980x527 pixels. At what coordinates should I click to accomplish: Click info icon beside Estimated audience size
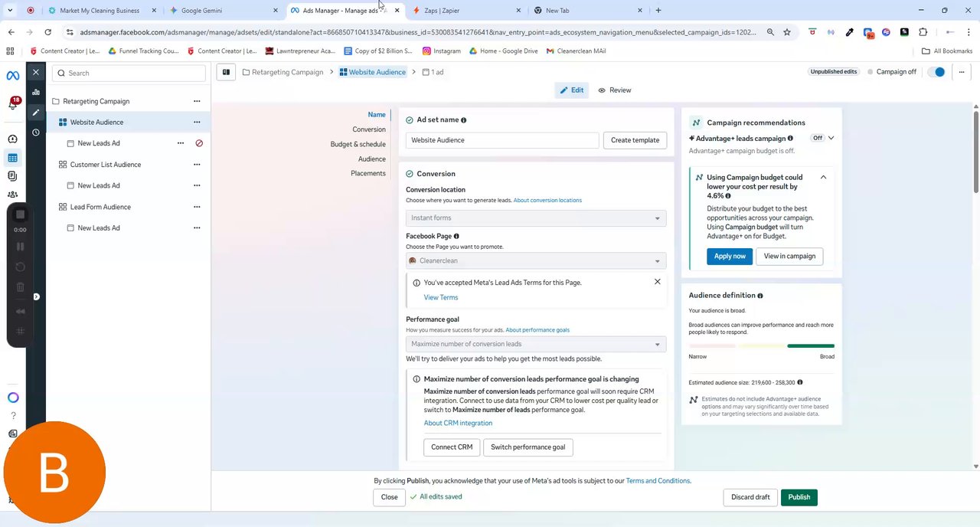(800, 382)
